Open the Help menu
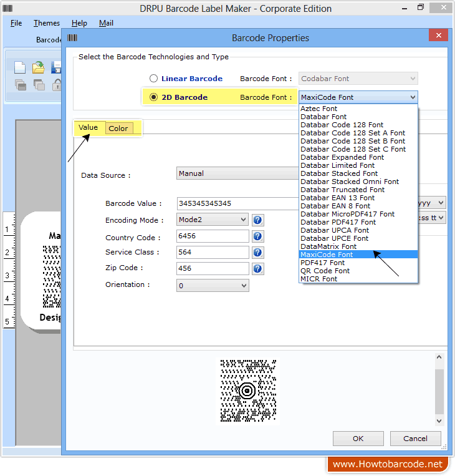 tap(79, 23)
